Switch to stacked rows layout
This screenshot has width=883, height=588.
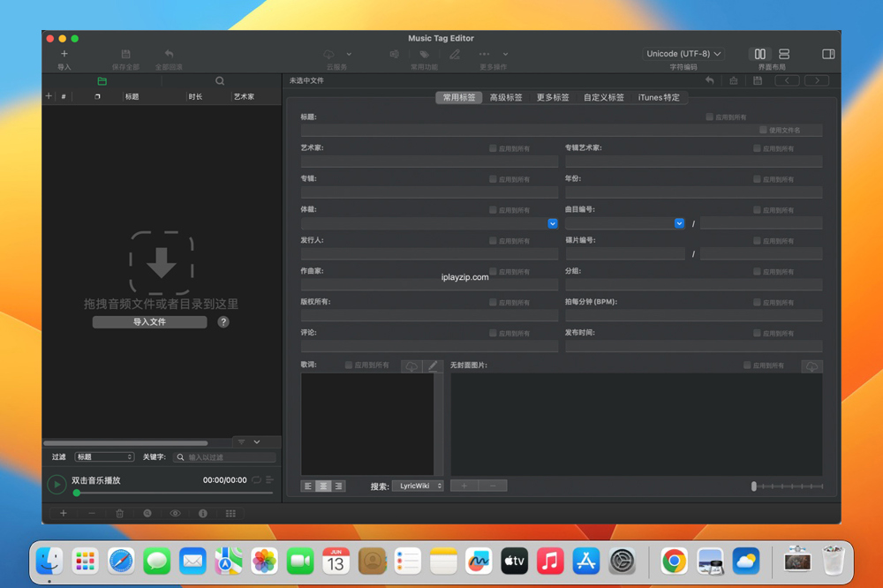pyautogui.click(x=784, y=54)
